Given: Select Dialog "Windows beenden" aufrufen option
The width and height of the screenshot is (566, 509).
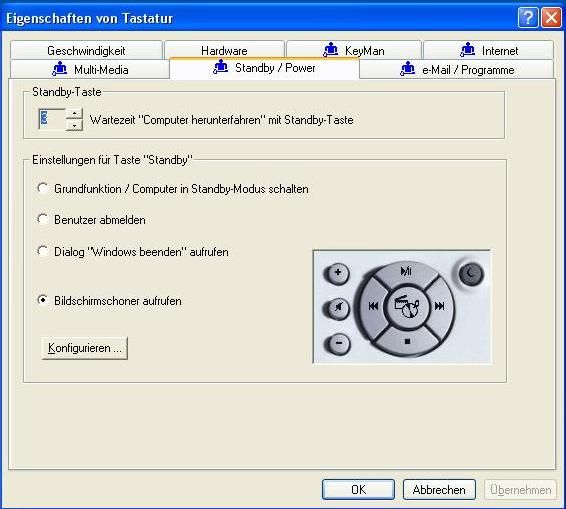Looking at the screenshot, I should pos(43,251).
